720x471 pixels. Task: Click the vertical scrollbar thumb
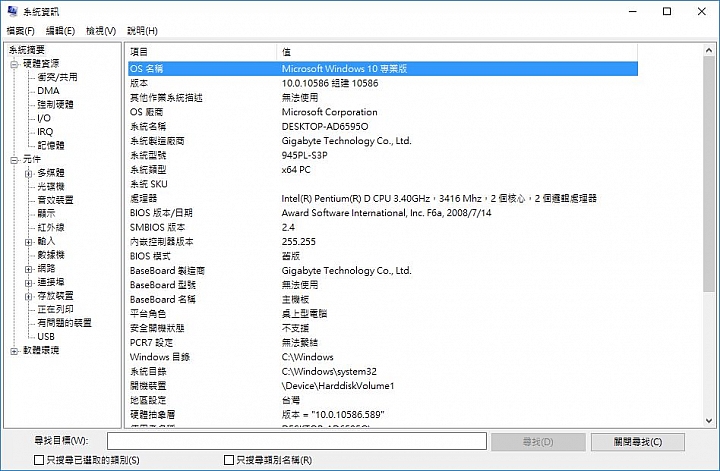point(709,174)
